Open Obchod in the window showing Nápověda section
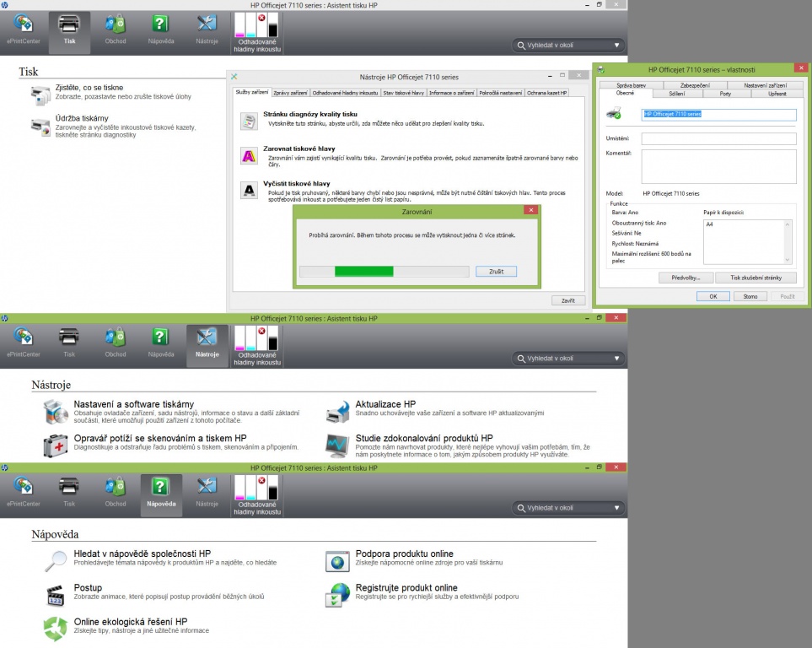Viewport: 812px width, 648px height. (x=116, y=493)
